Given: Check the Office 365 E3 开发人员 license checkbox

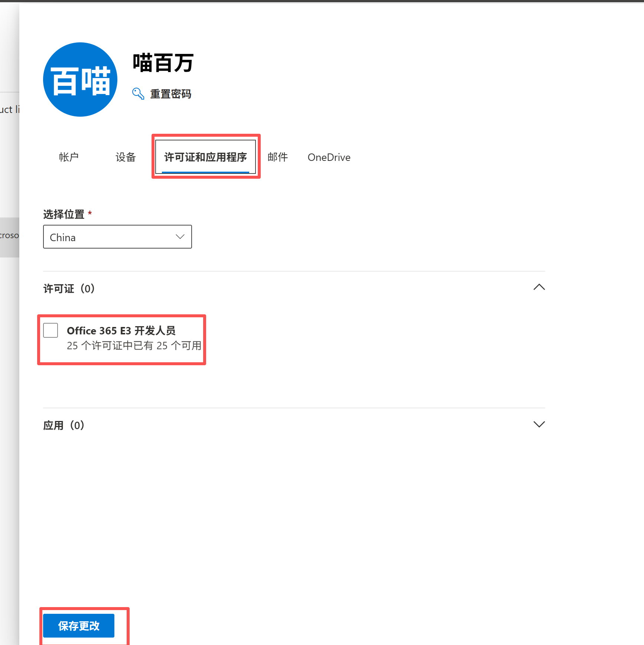Looking at the screenshot, I should (x=51, y=330).
